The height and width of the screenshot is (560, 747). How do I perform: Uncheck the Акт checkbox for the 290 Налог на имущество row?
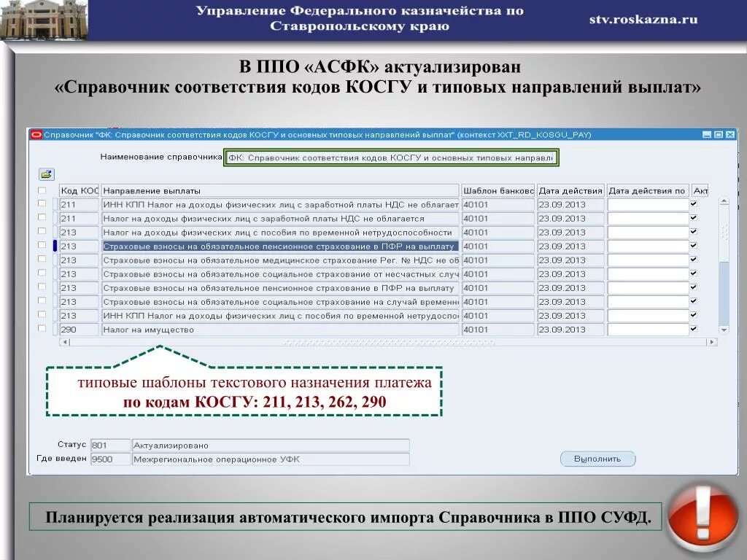tap(693, 329)
